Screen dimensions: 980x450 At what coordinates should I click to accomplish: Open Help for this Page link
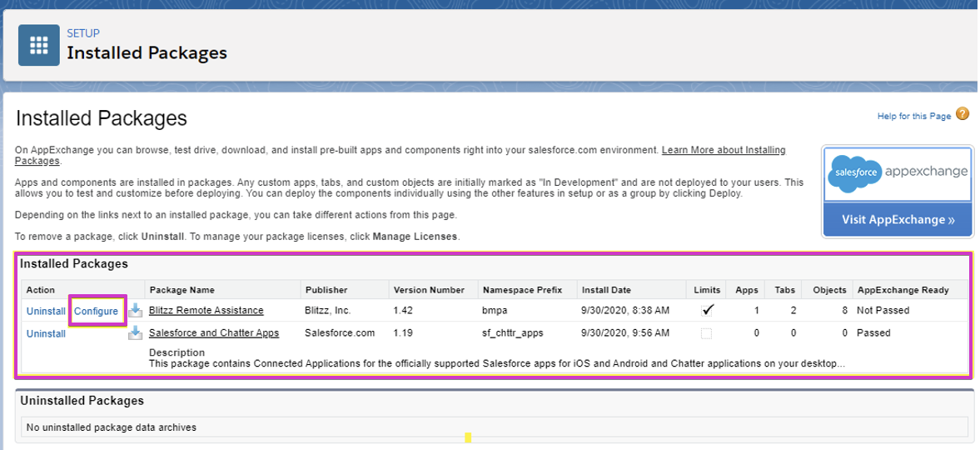click(913, 116)
